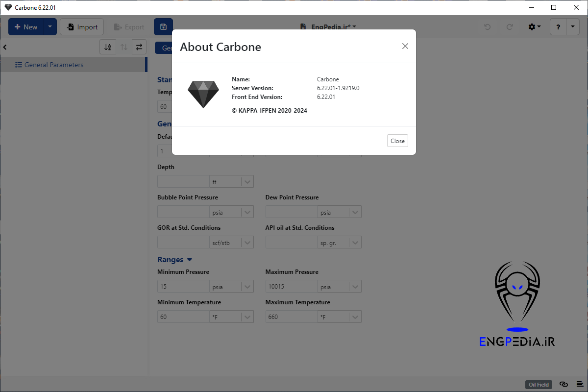Click the Import button

[82, 27]
